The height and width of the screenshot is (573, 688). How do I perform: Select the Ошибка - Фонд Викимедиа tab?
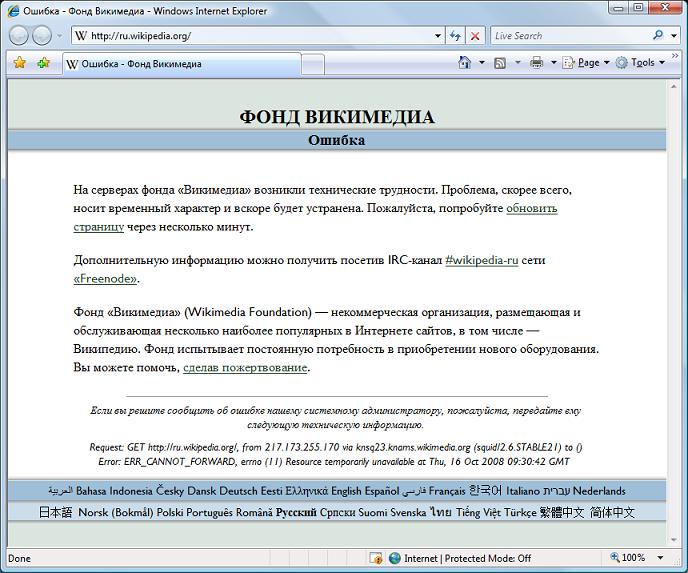[182, 64]
